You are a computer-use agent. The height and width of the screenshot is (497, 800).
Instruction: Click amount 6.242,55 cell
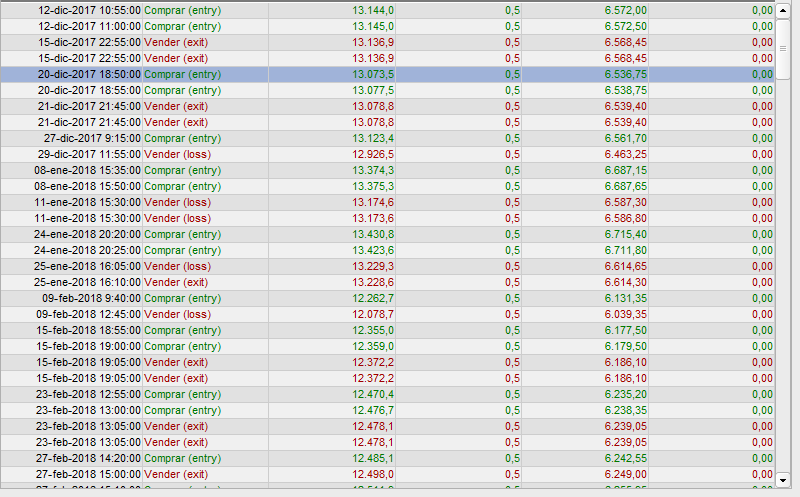click(626, 458)
